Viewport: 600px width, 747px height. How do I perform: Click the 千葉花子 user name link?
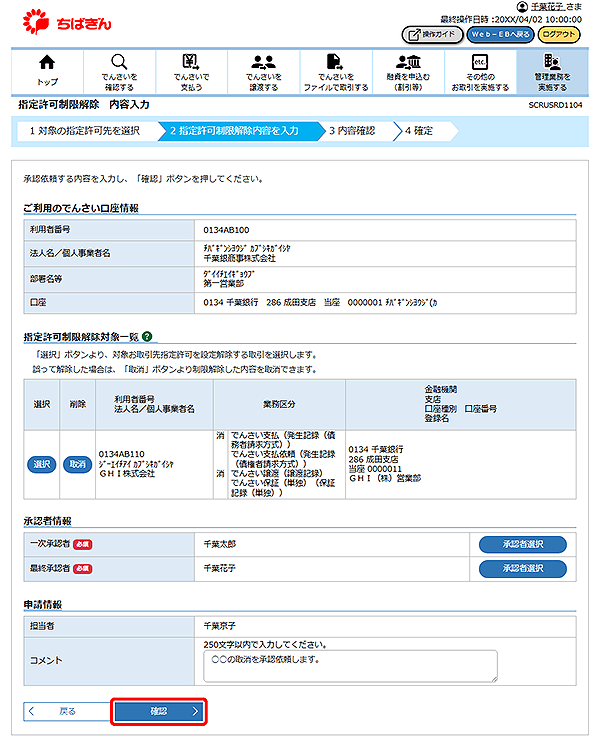coord(547,7)
